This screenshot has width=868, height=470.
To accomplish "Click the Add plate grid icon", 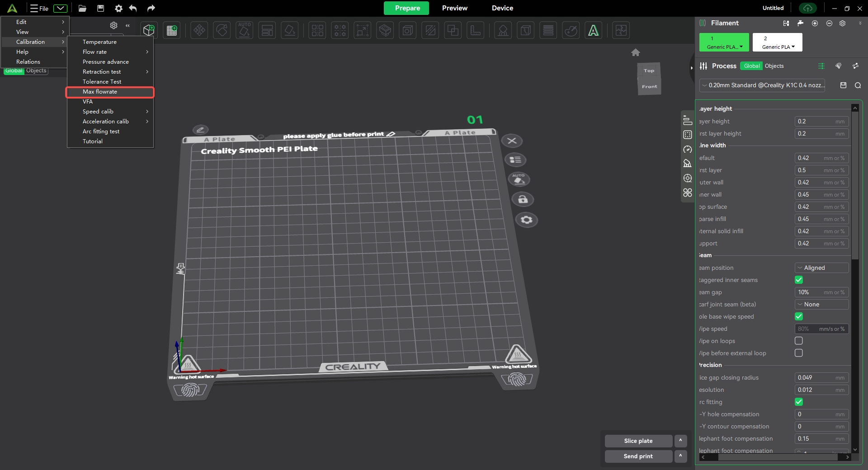I will point(172,30).
